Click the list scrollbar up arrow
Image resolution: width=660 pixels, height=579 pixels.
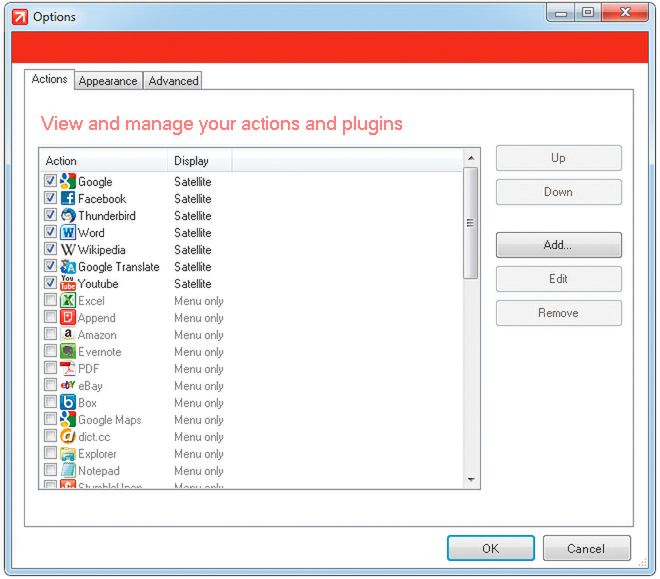(x=471, y=158)
